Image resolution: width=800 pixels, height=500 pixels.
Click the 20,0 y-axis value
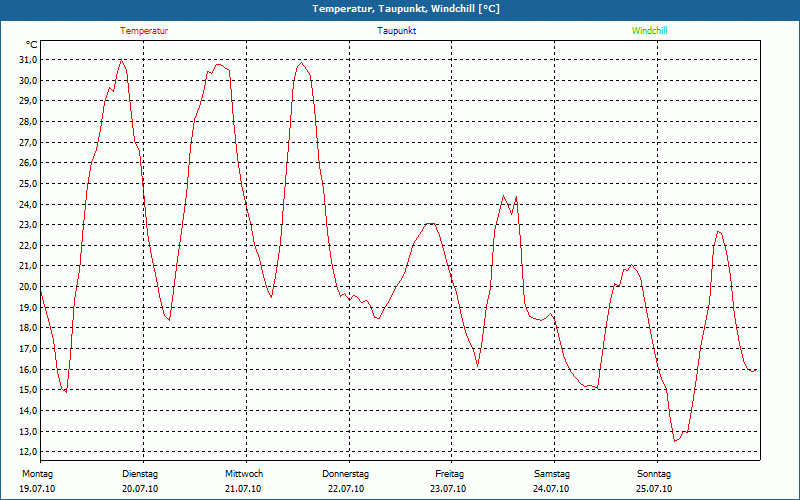tap(28, 287)
